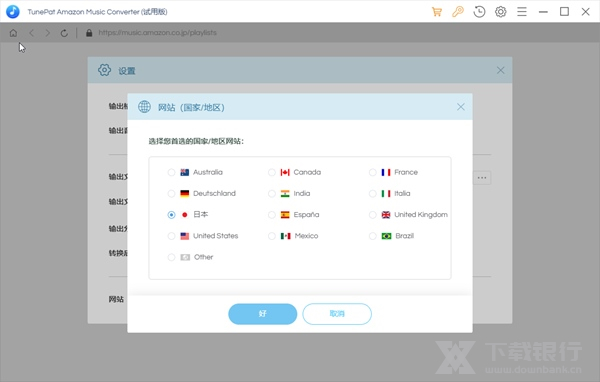Click the Japan flag icon

coord(184,215)
